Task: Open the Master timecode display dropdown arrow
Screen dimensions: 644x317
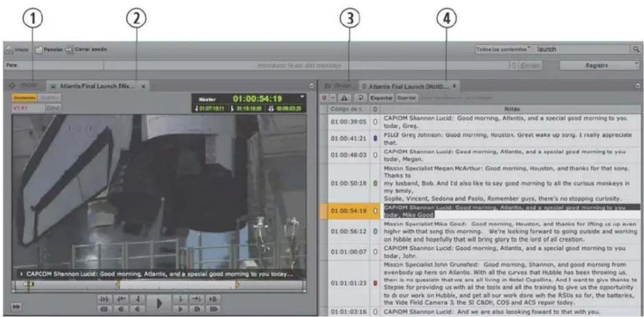Action: pyautogui.click(x=303, y=96)
